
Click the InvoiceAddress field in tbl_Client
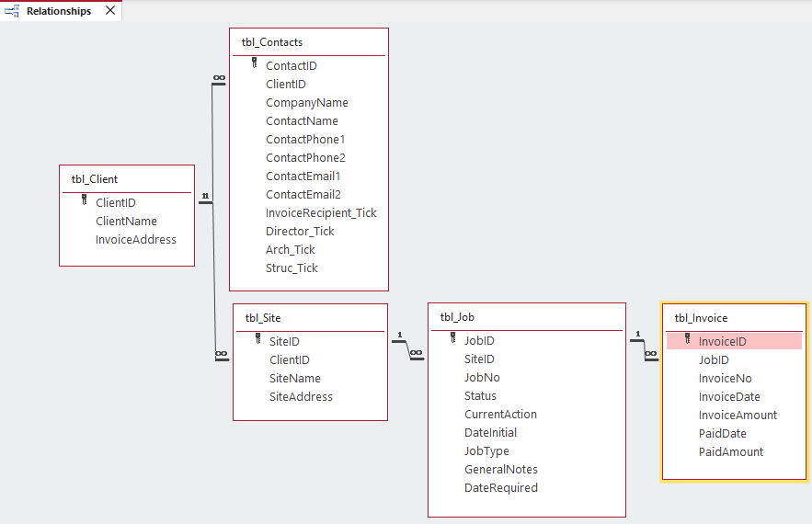(x=136, y=239)
